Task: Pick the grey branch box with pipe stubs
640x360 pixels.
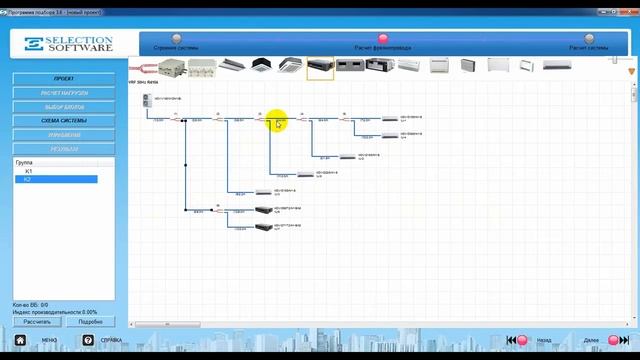Action: coord(172,68)
